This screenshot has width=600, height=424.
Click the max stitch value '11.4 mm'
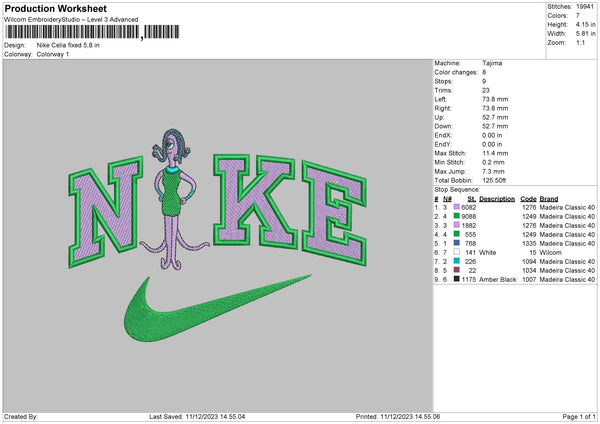click(495, 153)
